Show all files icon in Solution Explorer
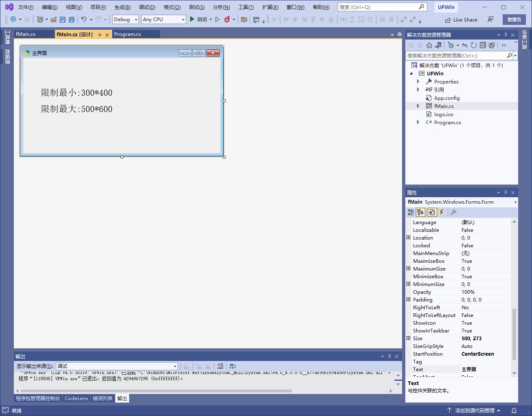Screen dimensions: 532x416 [492, 45]
